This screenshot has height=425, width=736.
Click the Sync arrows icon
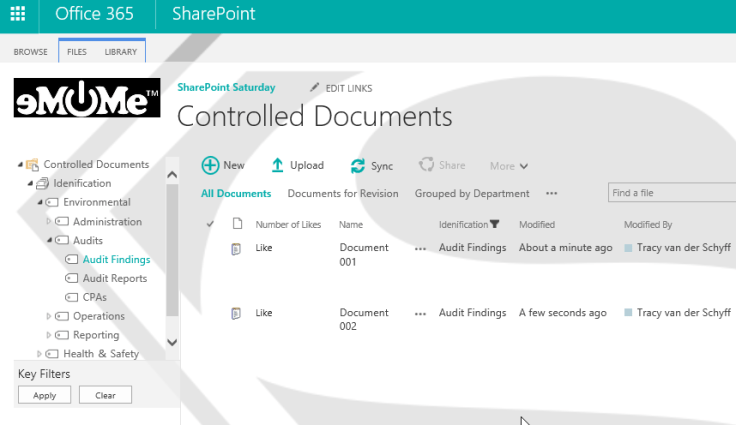tap(357, 166)
